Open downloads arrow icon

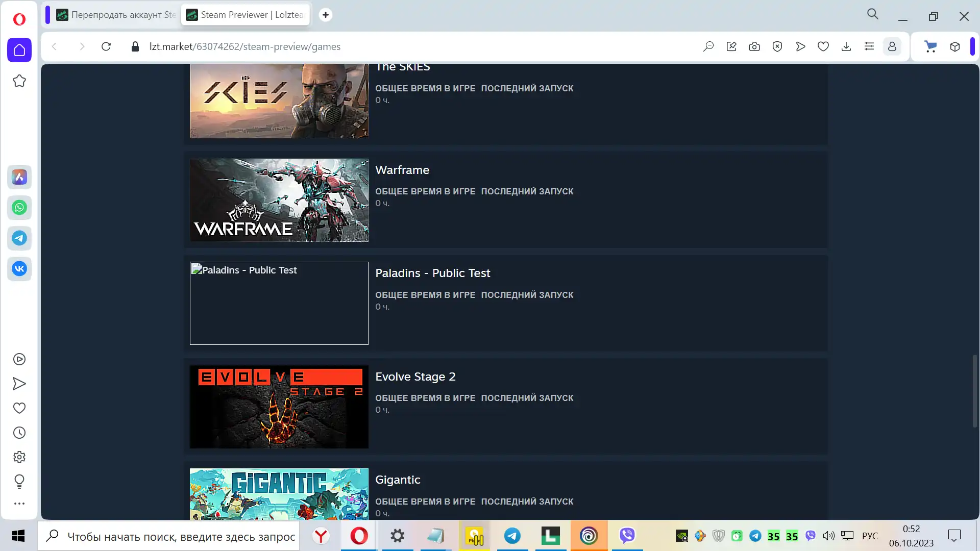click(846, 46)
